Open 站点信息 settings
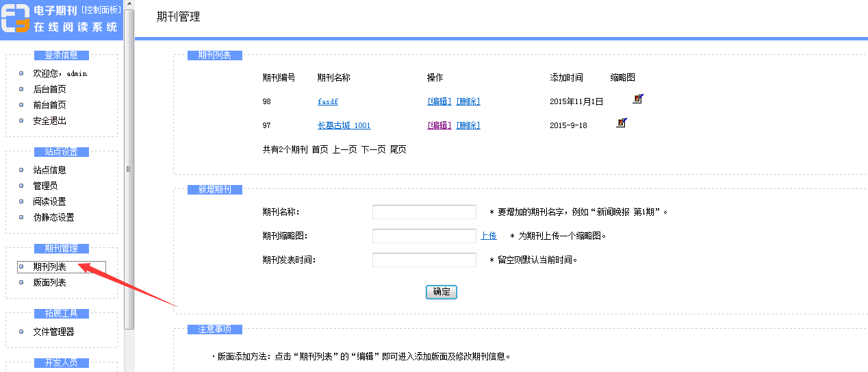Viewport: 868px width, 372px height. pos(49,170)
